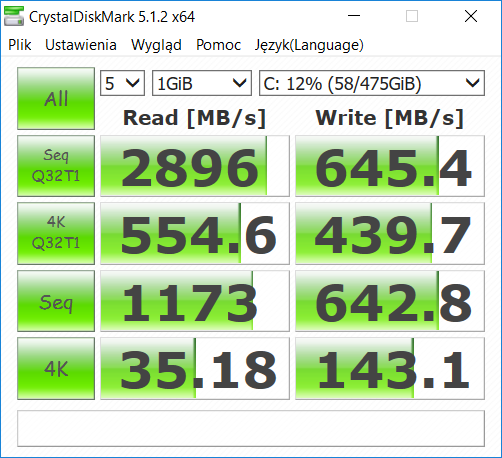502x458 pixels.
Task: Start the plain 4K test
Action: 56,368
